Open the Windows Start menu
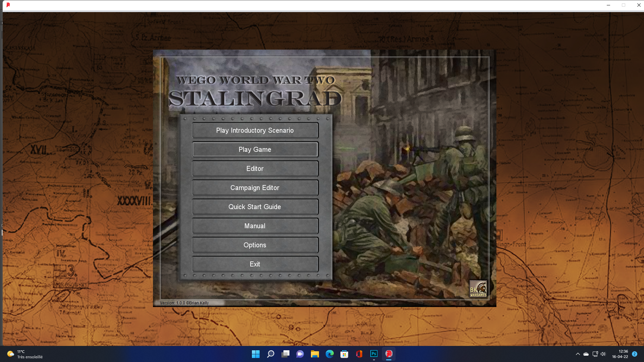This screenshot has height=362, width=644. click(256, 354)
